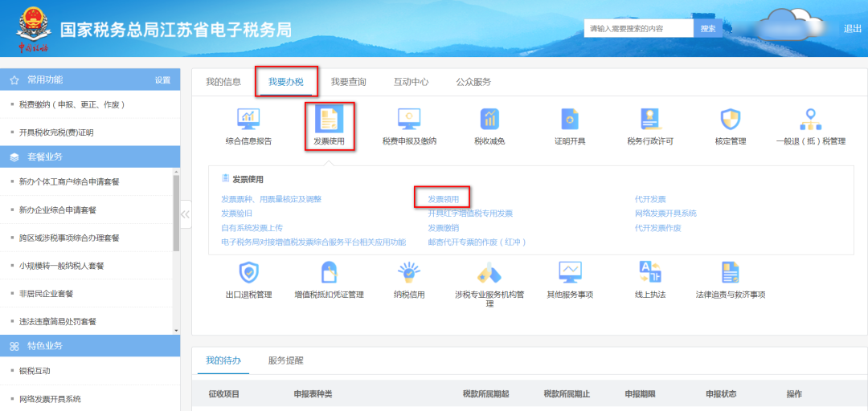Open 税收减免 icon
868x411 pixels.
[x=490, y=118]
